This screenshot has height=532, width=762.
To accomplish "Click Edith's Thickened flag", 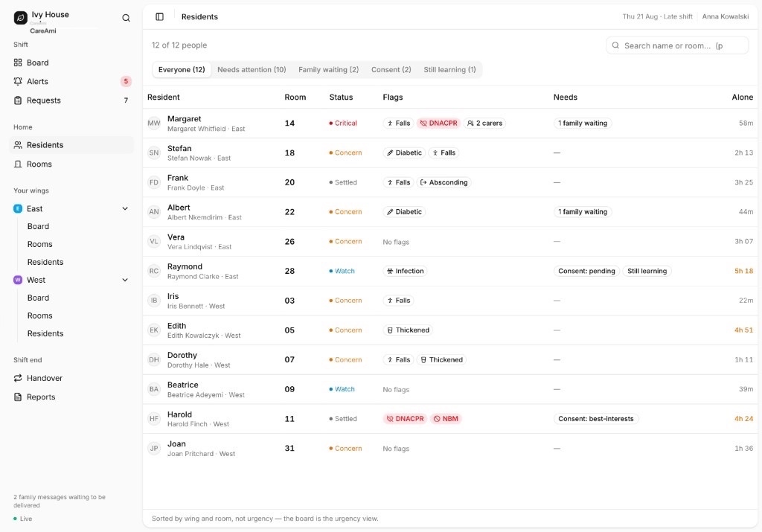I will pos(409,330).
